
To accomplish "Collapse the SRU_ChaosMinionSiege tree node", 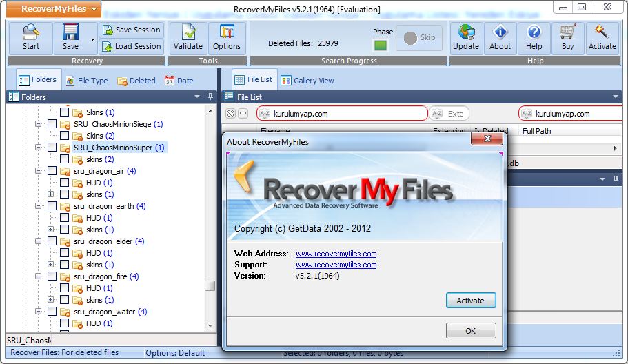I will point(38,123).
